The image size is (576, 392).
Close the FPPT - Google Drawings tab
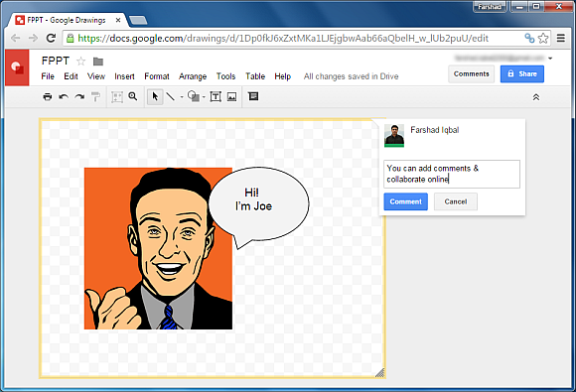coord(118,20)
